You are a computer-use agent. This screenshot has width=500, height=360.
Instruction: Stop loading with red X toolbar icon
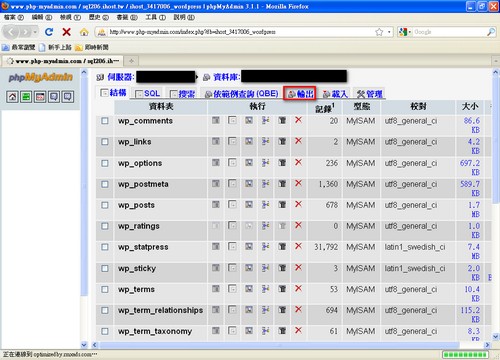pos(67,32)
